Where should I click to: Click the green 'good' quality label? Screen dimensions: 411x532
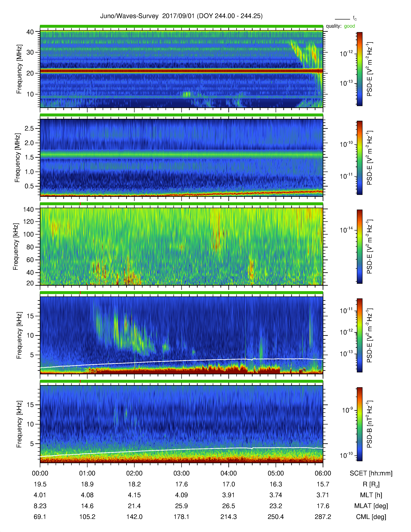[x=349, y=26]
